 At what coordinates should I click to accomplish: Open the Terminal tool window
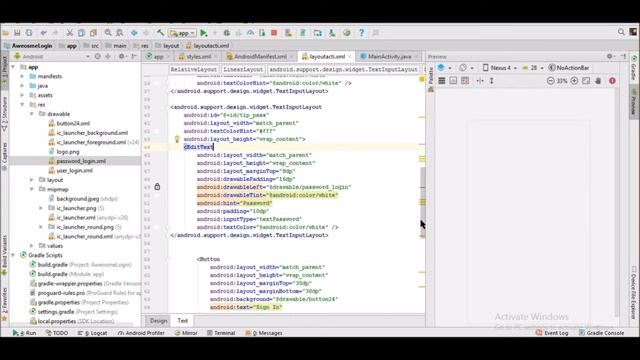221,333
